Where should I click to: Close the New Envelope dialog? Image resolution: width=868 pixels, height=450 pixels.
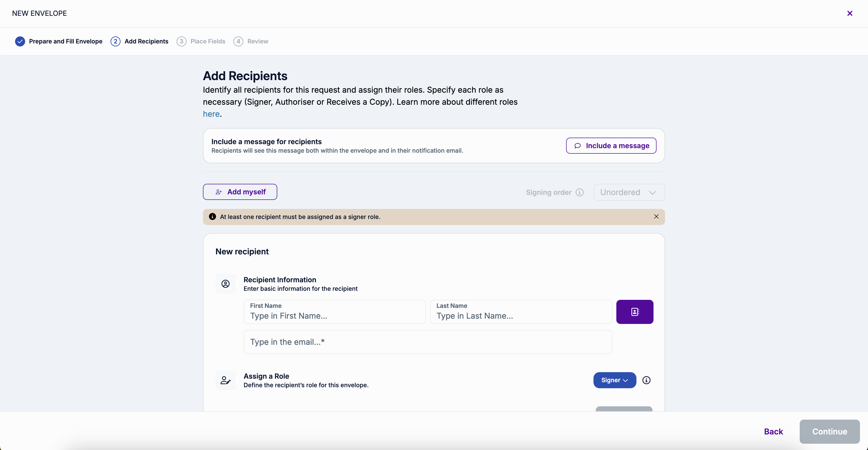[849, 14]
